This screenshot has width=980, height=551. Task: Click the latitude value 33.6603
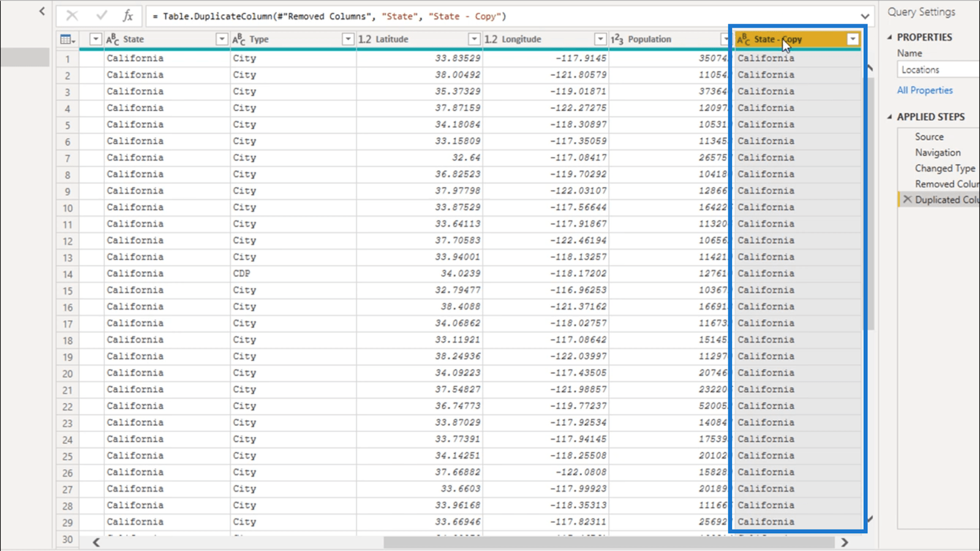461,489
